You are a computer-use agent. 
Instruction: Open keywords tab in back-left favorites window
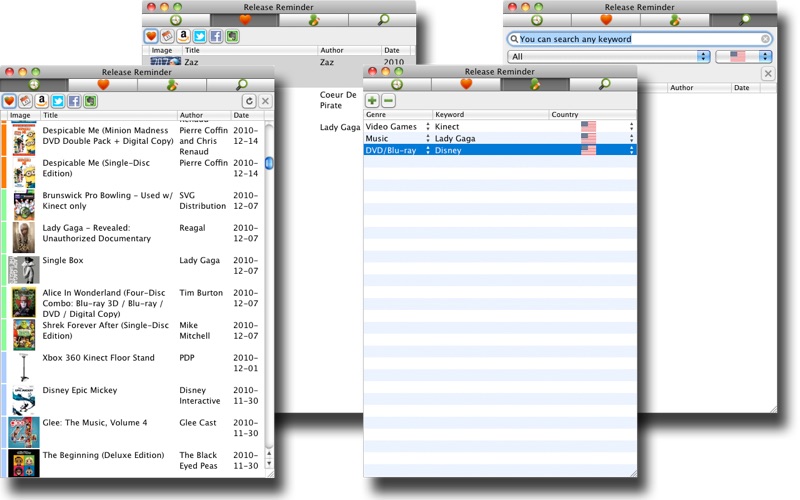pyautogui.click(x=314, y=20)
